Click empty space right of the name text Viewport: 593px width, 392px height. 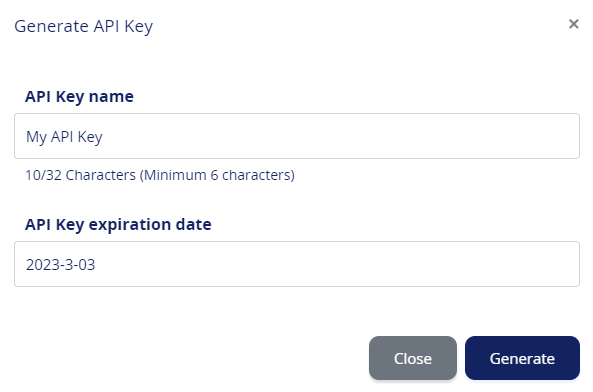coord(340,136)
